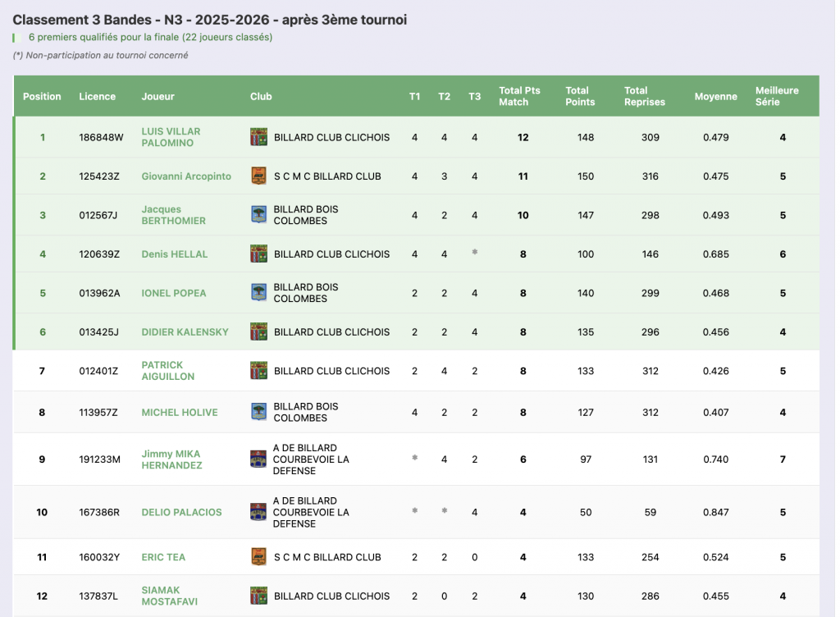Open Giovanni Arcopinto's player link

(186, 176)
